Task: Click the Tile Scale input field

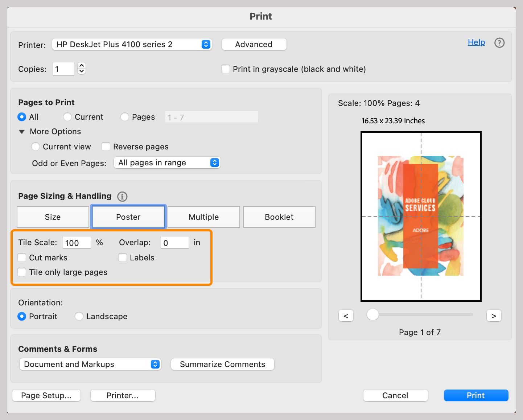Action: point(77,243)
